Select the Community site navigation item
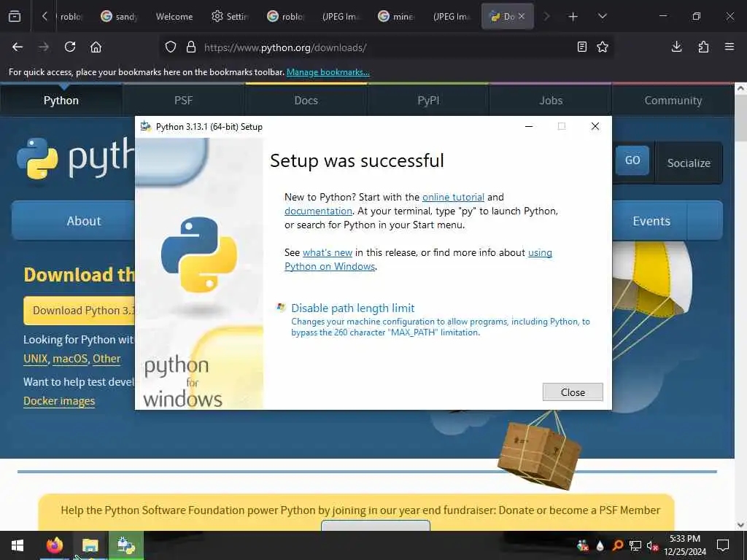The height and width of the screenshot is (560, 747). (x=673, y=101)
